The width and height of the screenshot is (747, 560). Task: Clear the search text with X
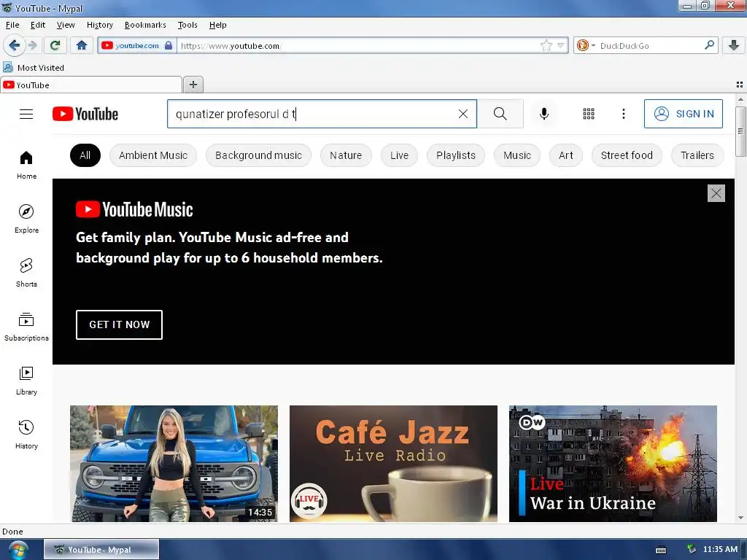(x=463, y=114)
